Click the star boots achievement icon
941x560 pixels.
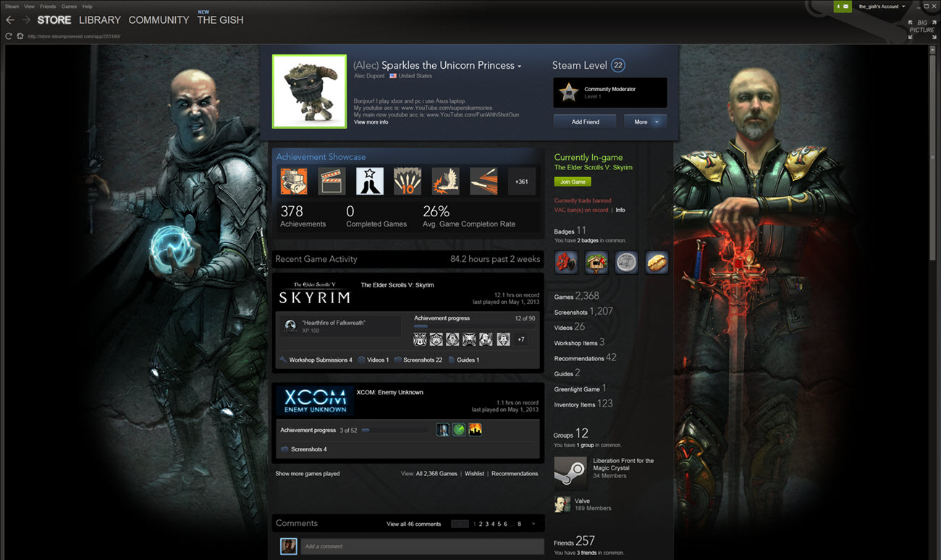click(370, 182)
